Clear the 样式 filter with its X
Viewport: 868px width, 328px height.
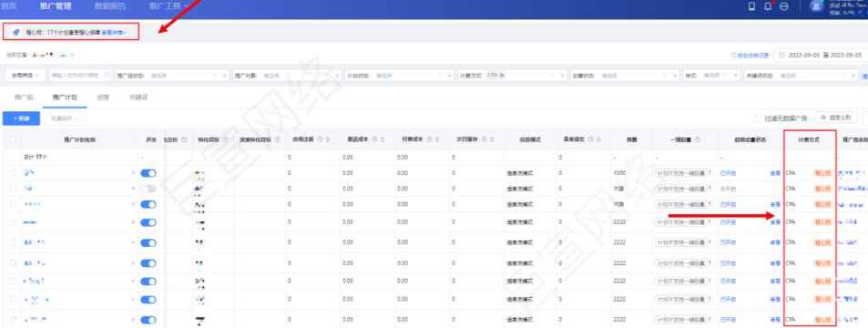(x=736, y=76)
